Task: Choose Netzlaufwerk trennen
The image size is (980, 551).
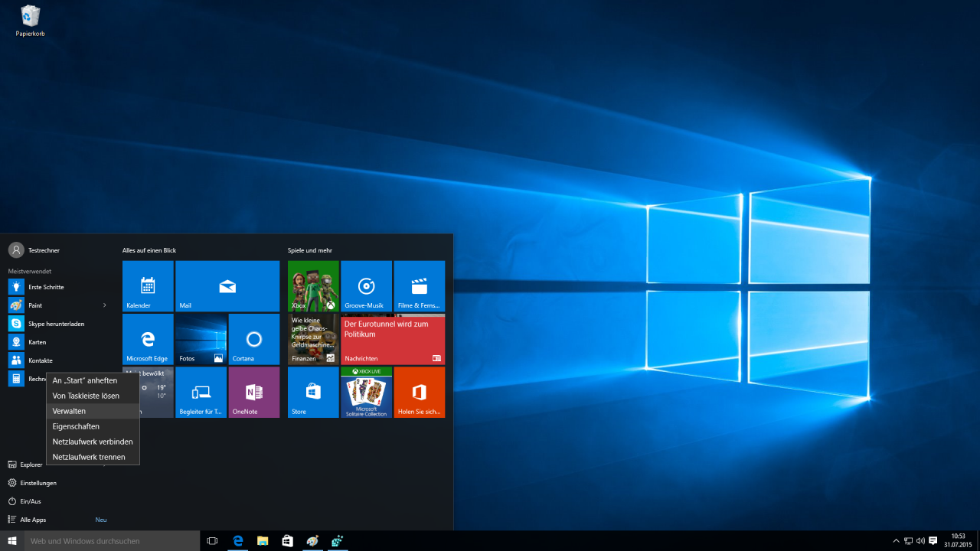Action: coord(93,457)
